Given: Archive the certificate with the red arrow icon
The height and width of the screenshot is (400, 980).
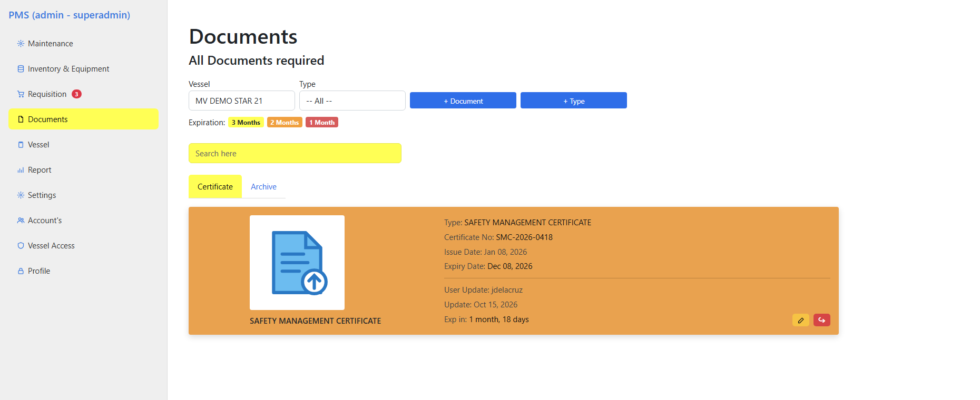Looking at the screenshot, I should 821,320.
